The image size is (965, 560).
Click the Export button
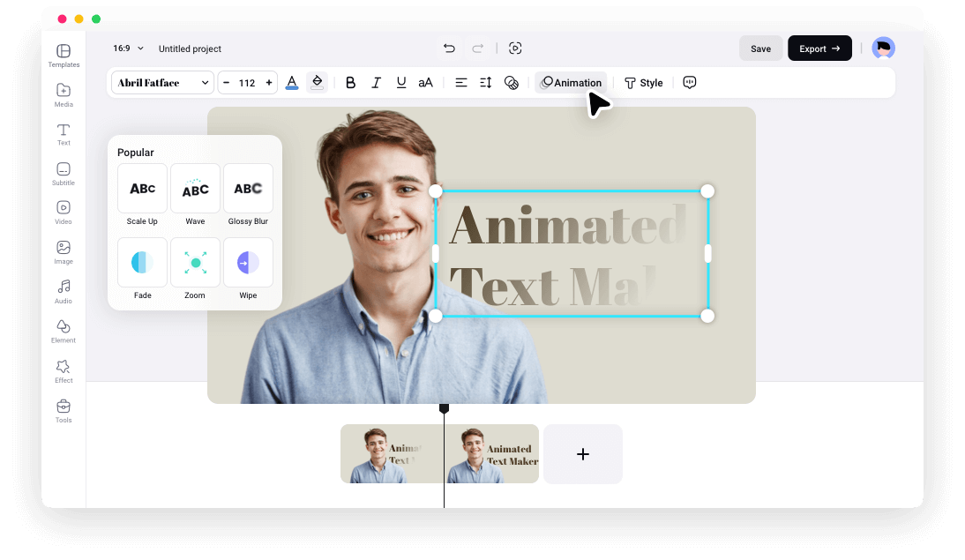[x=819, y=48]
